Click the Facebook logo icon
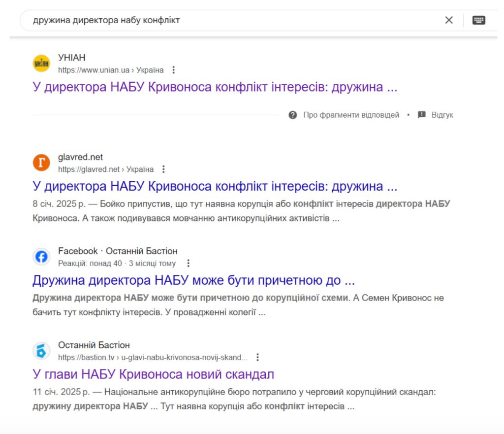This screenshot has height=434, width=504. tap(41, 257)
